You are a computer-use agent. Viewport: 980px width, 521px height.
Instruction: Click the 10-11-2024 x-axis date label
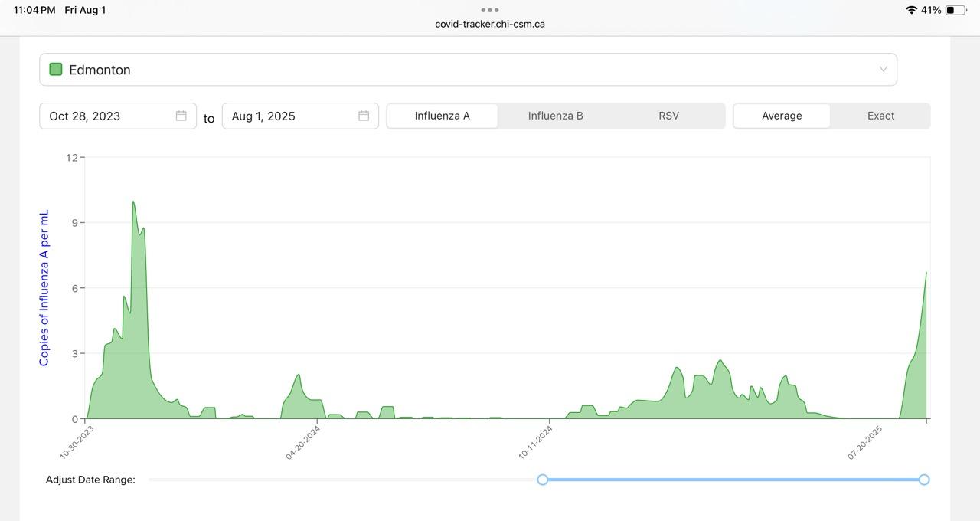pos(535,442)
